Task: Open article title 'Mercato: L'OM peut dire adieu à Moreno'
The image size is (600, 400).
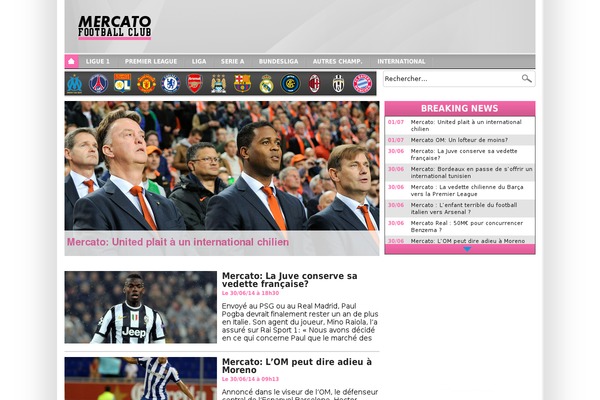Action: tap(297, 366)
